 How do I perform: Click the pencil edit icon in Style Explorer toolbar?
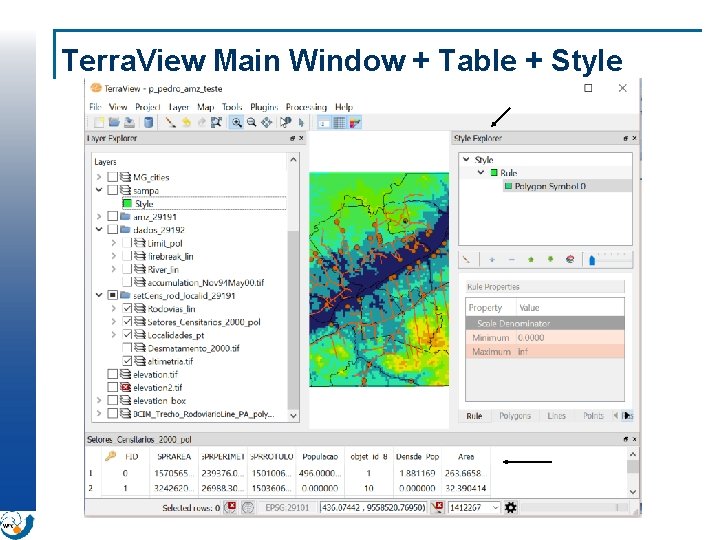[x=467, y=259]
